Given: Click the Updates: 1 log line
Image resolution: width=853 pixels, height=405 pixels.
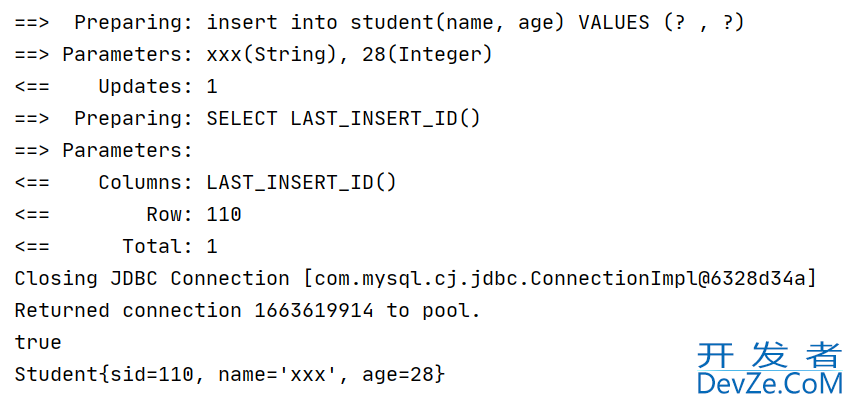Looking at the screenshot, I should (116, 87).
